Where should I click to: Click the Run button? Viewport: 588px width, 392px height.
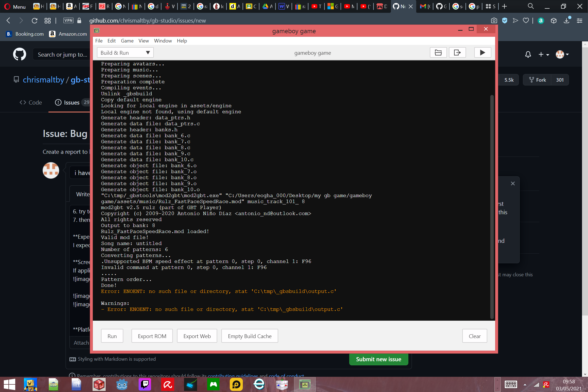(112, 336)
